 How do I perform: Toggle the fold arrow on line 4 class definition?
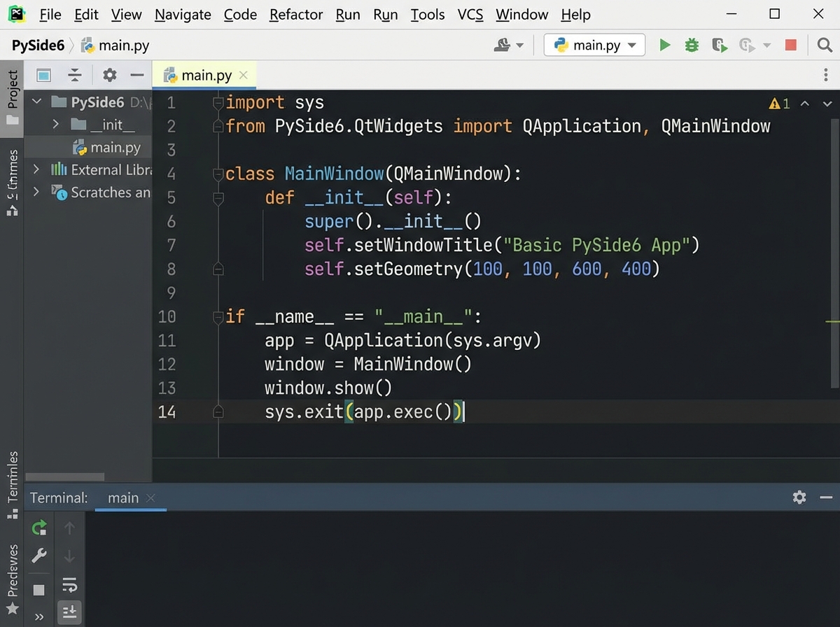click(217, 174)
